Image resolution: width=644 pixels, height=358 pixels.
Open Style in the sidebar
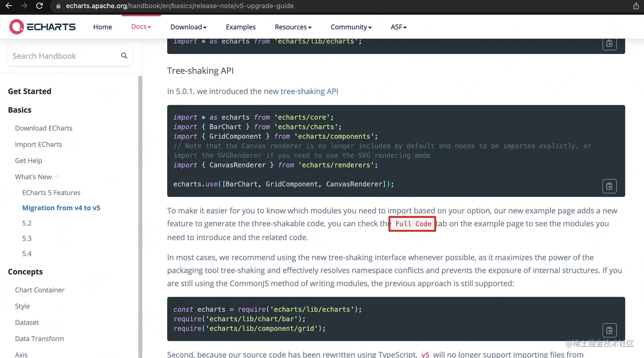[22, 306]
